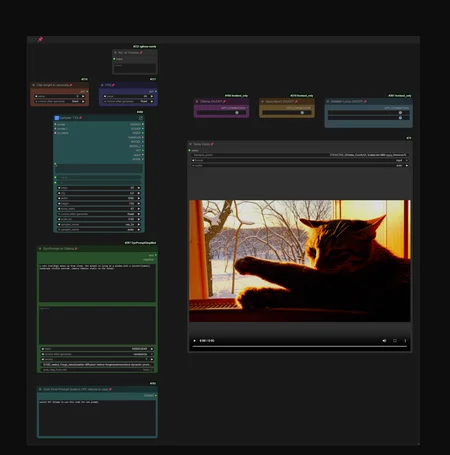Open control after generate dropdown in Sampler T2V

[x=99, y=214]
